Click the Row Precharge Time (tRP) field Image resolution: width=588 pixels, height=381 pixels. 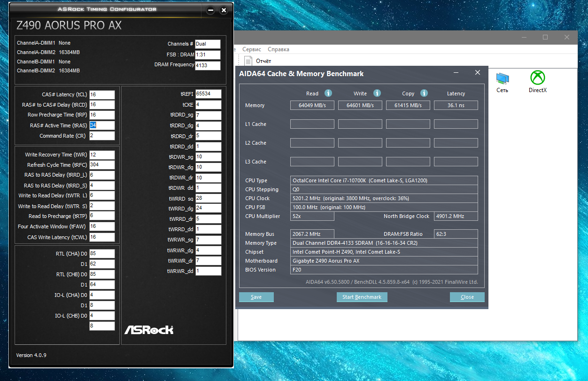coord(102,115)
